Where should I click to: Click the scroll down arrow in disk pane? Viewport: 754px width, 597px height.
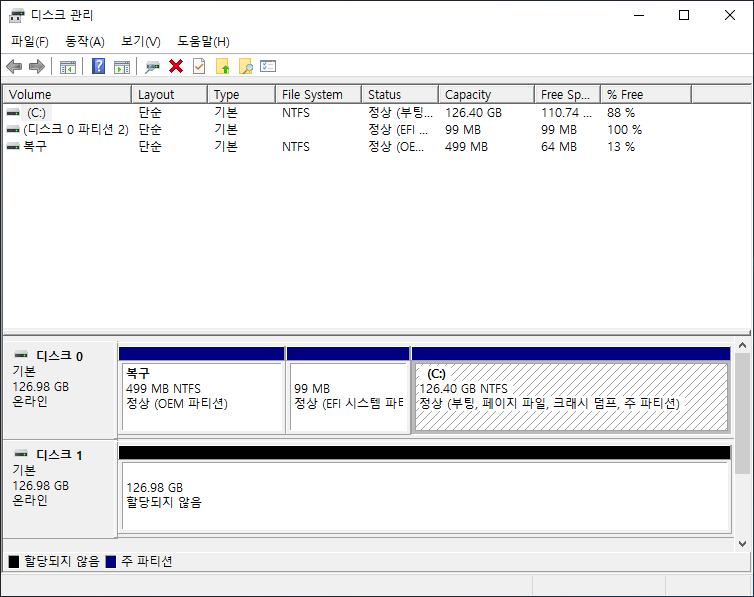click(x=742, y=544)
